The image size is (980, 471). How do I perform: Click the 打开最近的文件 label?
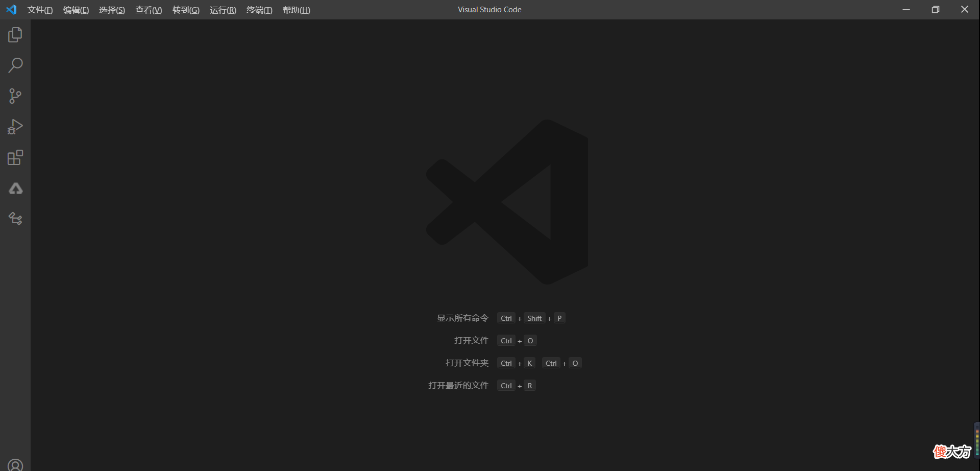pyautogui.click(x=458, y=386)
